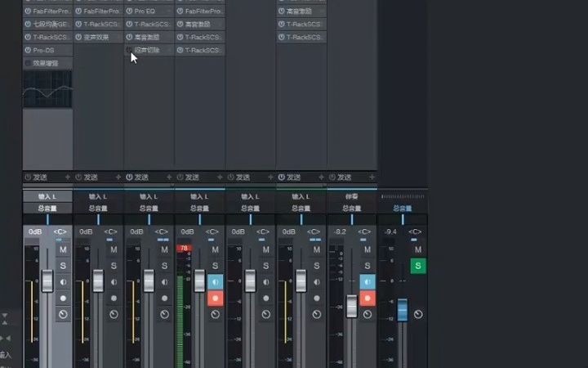Mute the channel with the 变声效果 insert
This screenshot has width=588, height=368.
click(114, 249)
